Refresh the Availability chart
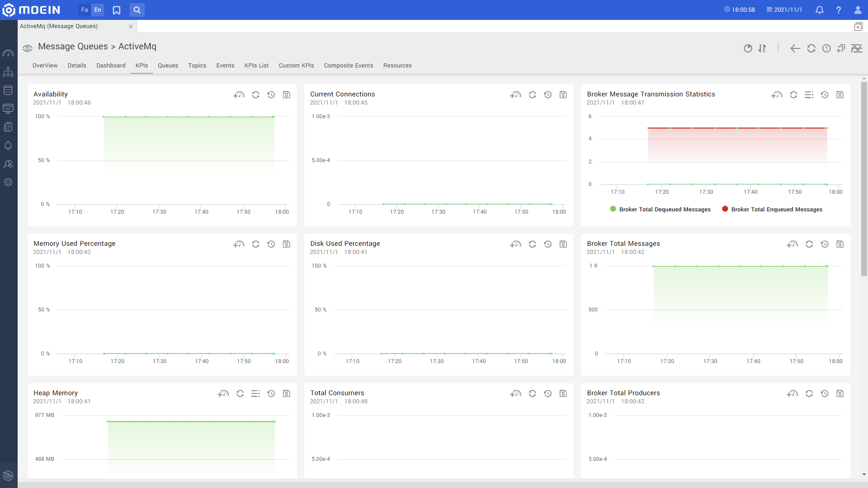 [x=256, y=95]
